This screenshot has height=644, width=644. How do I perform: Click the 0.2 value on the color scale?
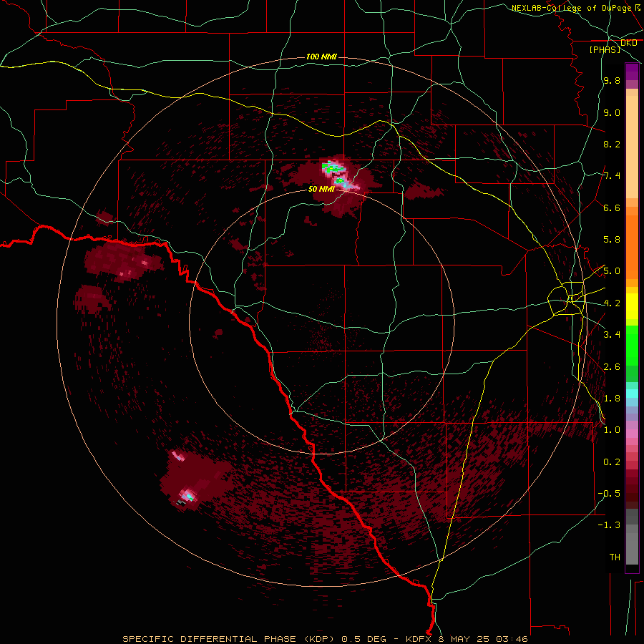(x=612, y=462)
